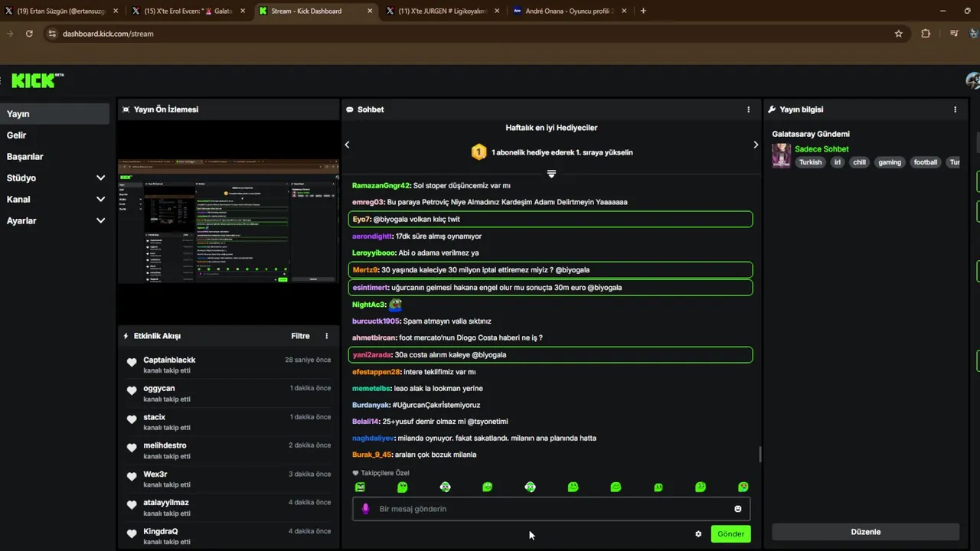Select follower name KingdraQ
The height and width of the screenshot is (551, 980).
pos(161,531)
